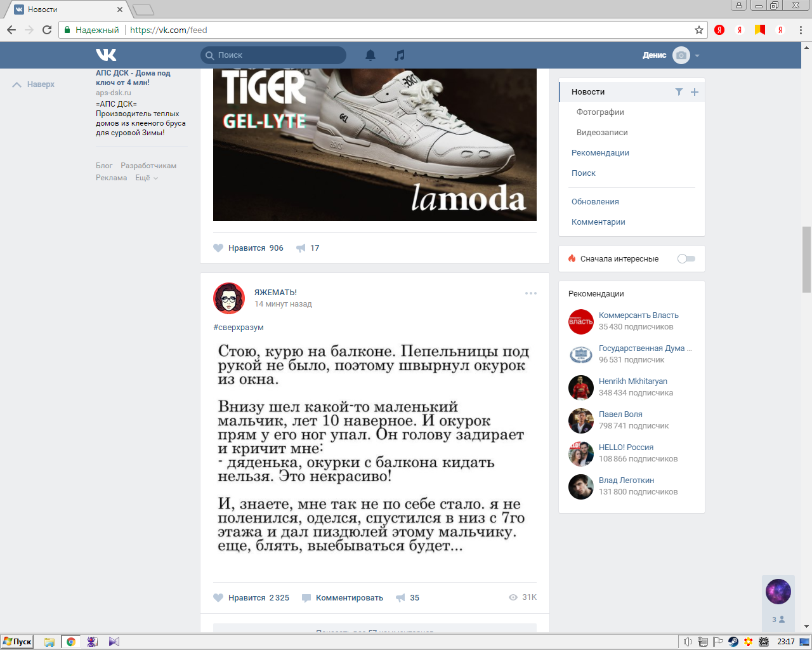Open the Разработчикам footer link
812x650 pixels.
pyautogui.click(x=148, y=166)
